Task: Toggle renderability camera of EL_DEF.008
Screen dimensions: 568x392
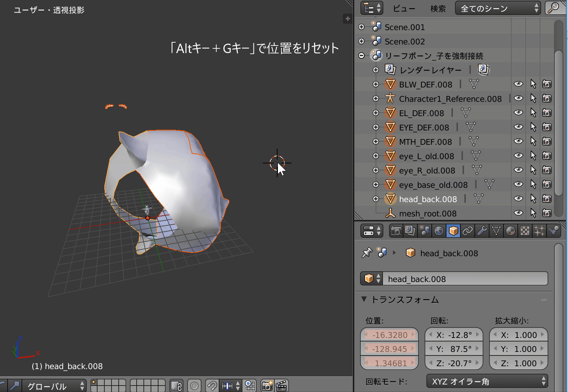Action: click(547, 113)
